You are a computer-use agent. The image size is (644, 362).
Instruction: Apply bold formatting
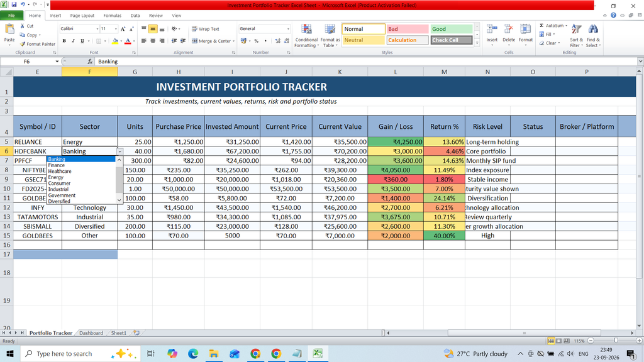tap(64, 41)
